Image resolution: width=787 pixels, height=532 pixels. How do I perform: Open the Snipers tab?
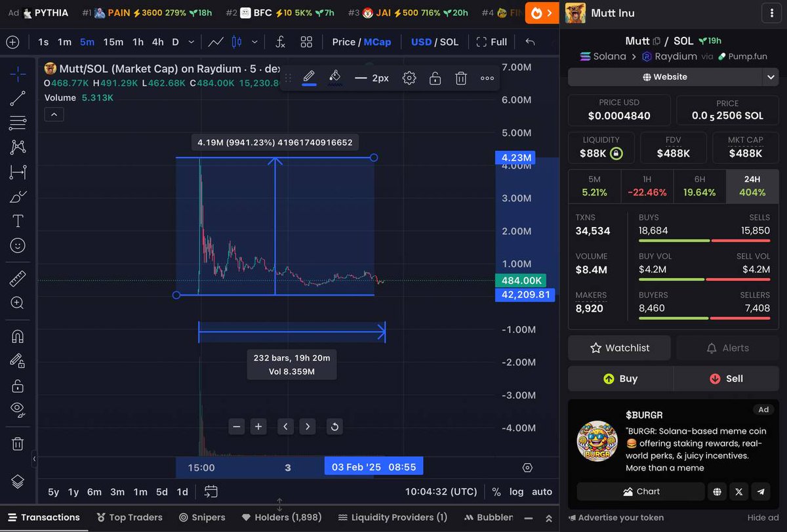tap(202, 517)
